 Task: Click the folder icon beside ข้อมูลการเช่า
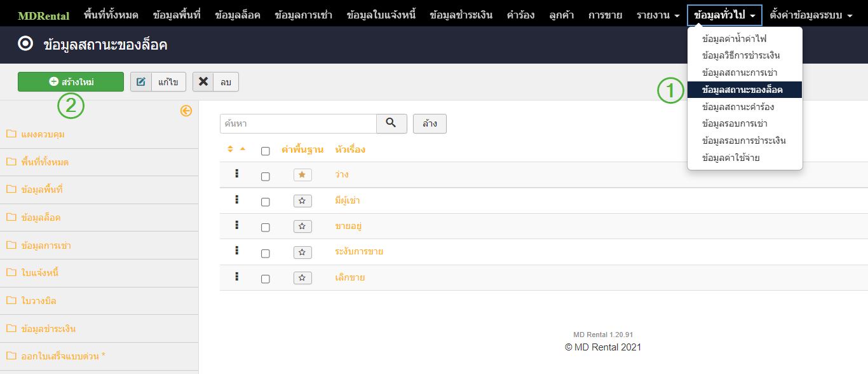click(x=11, y=245)
